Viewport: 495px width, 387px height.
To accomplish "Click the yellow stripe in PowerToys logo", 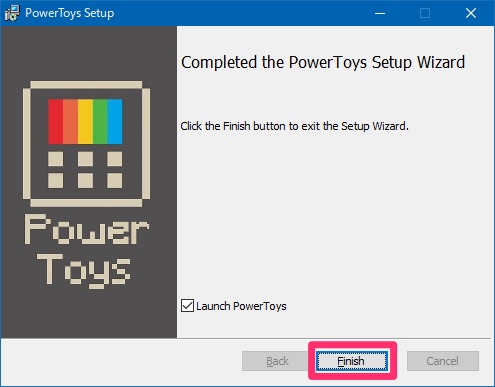I will (85, 122).
